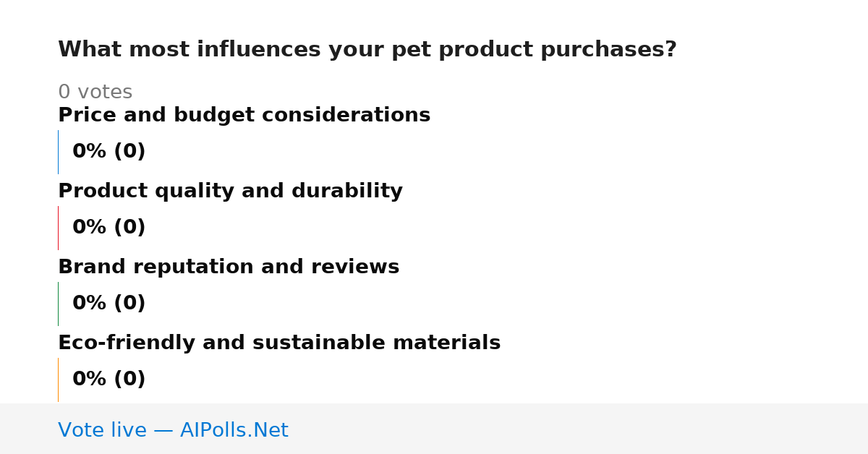Click the gray footer banner area

coord(434,429)
